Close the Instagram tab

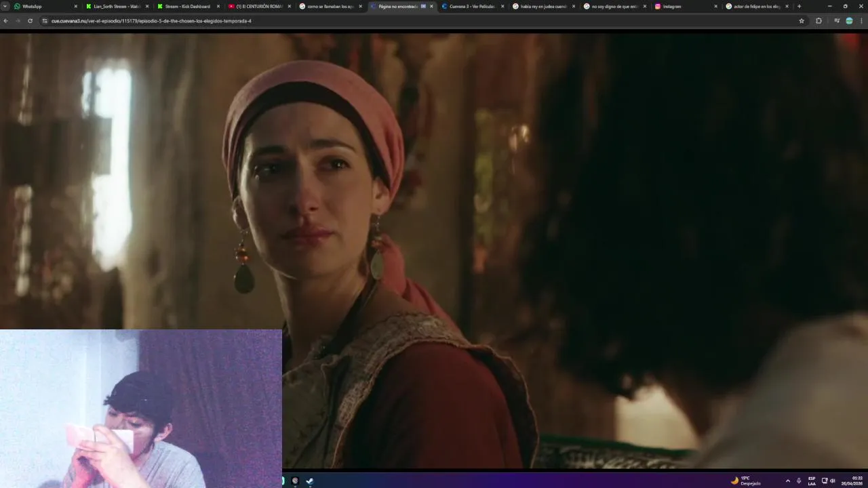716,6
